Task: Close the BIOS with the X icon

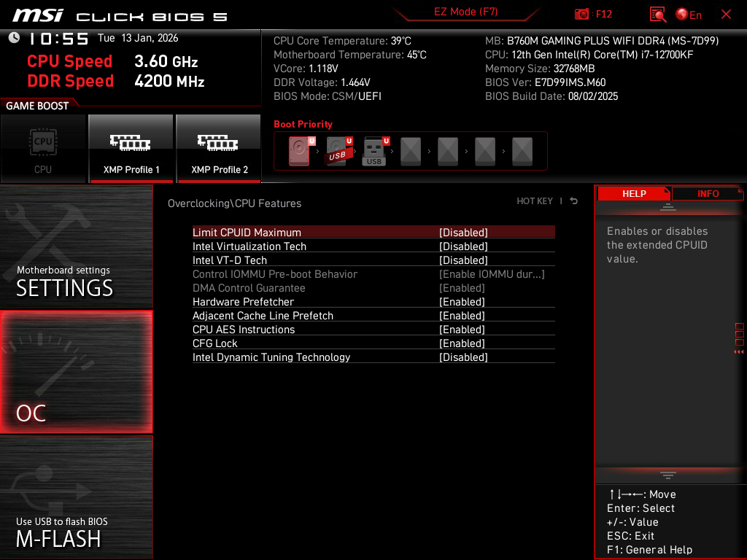Action: point(726,15)
